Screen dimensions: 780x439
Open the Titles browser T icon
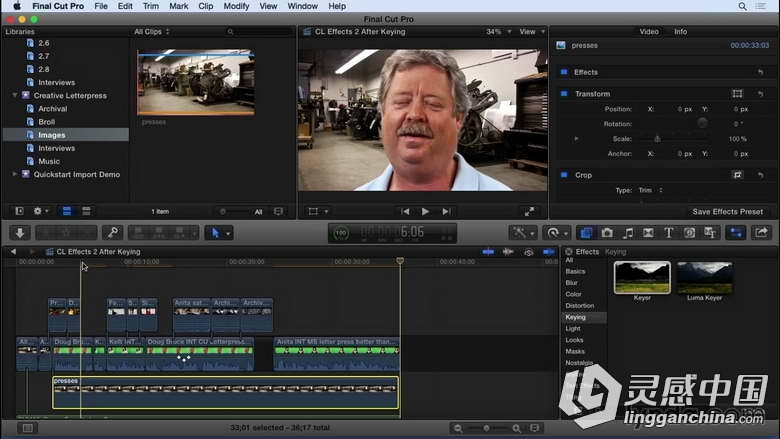pos(669,233)
